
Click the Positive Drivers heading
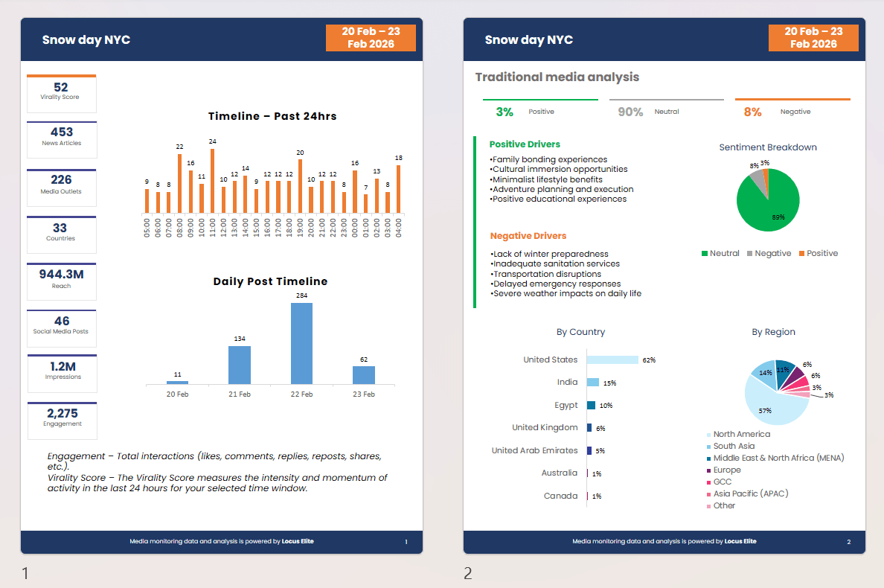pos(525,144)
